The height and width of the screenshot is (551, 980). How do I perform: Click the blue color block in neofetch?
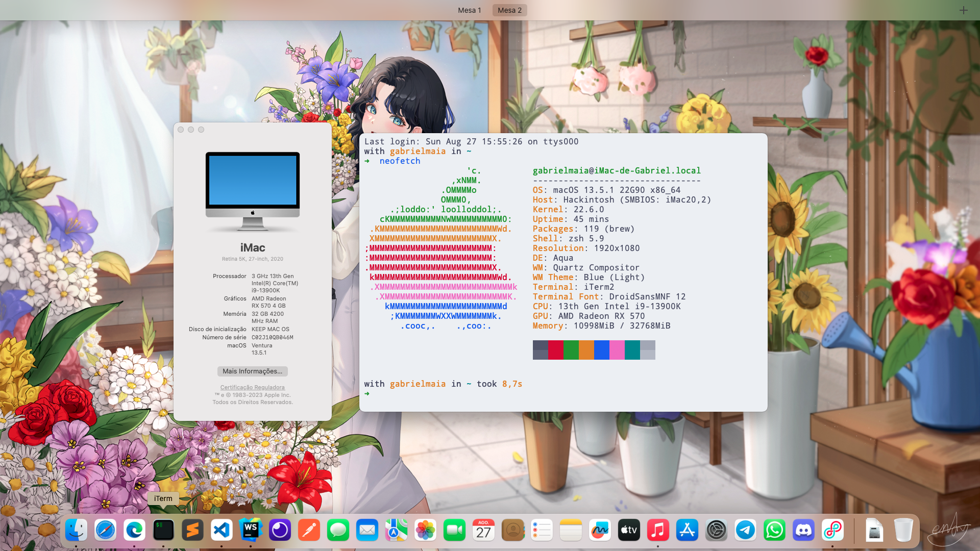pos(601,350)
